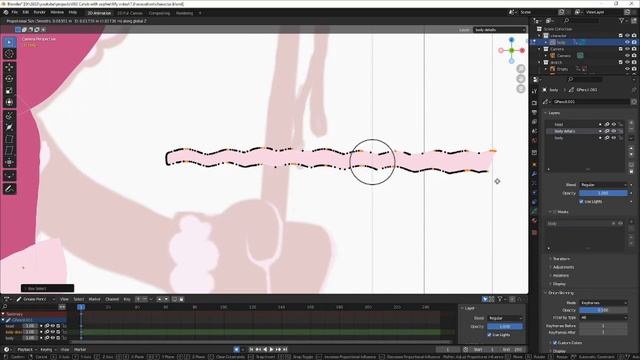The height and width of the screenshot is (360, 640).
Task: Toggle render camera icon for body object
Action: point(634,42)
